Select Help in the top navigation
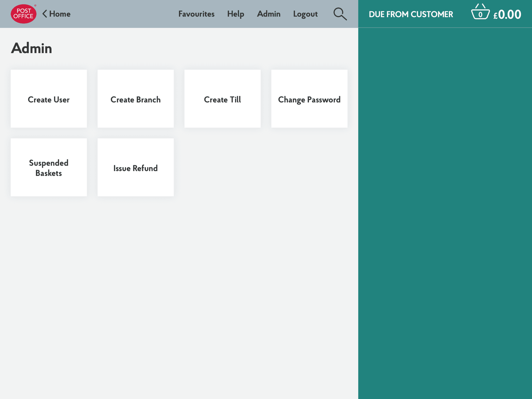Screen dimensions: 532x399 [x=236, y=14]
